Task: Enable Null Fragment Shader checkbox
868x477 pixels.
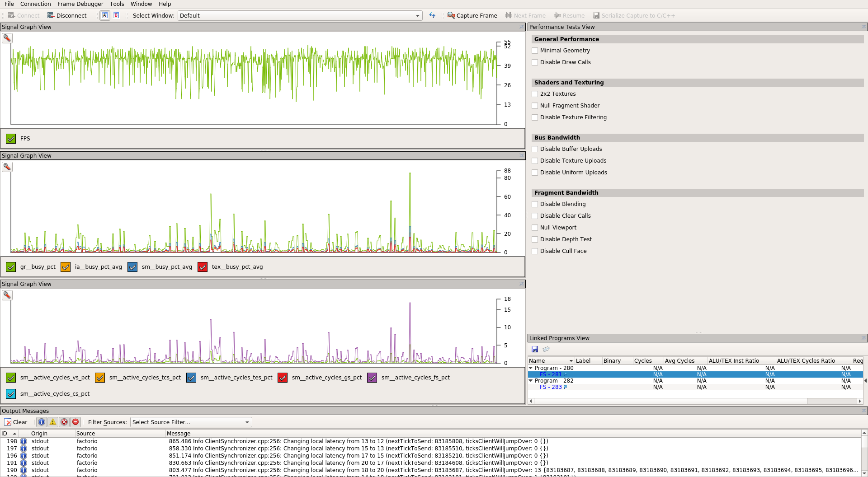Action: [x=535, y=106]
